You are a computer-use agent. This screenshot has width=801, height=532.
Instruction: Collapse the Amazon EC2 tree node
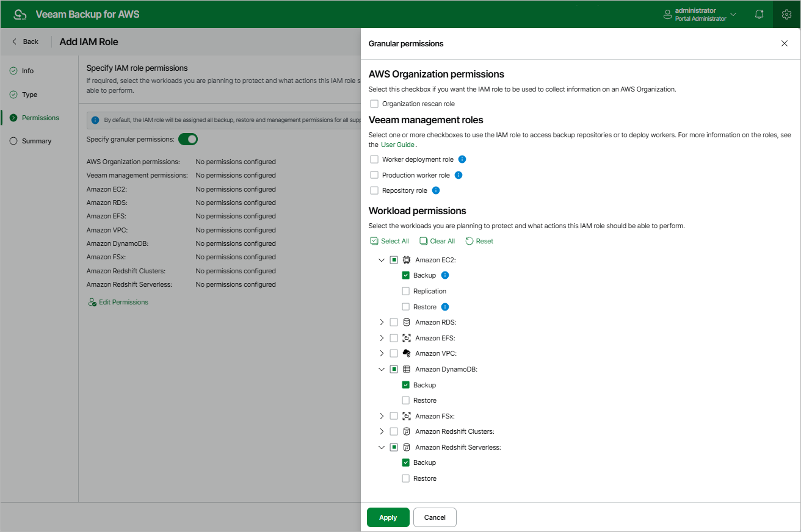pyautogui.click(x=382, y=260)
